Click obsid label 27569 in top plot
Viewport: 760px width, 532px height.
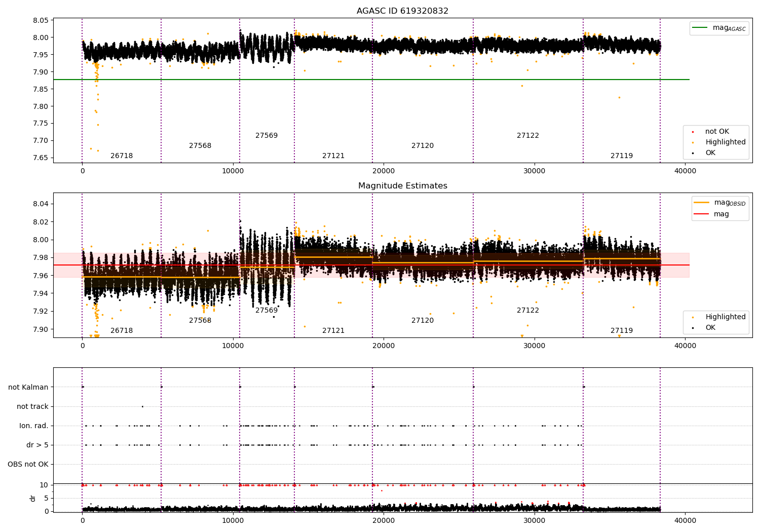pos(267,136)
